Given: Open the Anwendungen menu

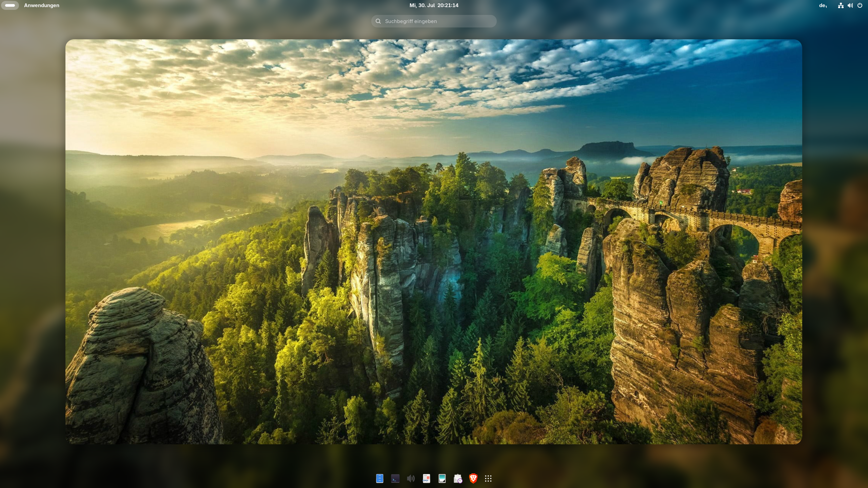Looking at the screenshot, I should (x=41, y=5).
